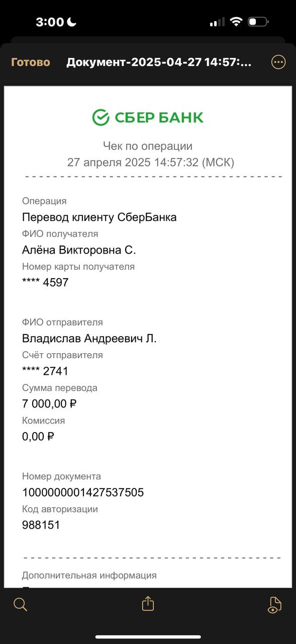Select the document number 1000000001427537505

coord(83,492)
